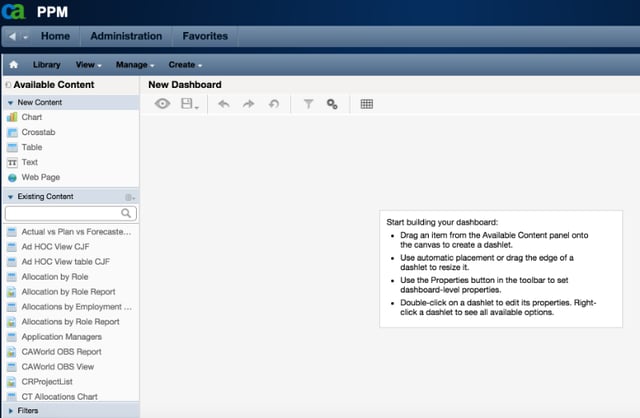Screen dimensions: 640x418
Task: Open dashboard properties gears icon
Action: tap(332, 104)
